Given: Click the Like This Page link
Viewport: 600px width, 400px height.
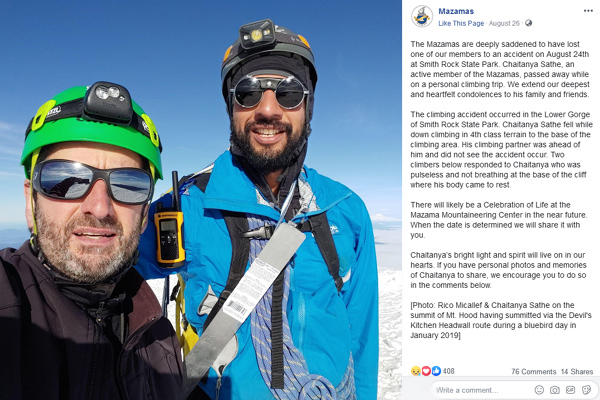Looking at the screenshot, I should pyautogui.click(x=461, y=23).
